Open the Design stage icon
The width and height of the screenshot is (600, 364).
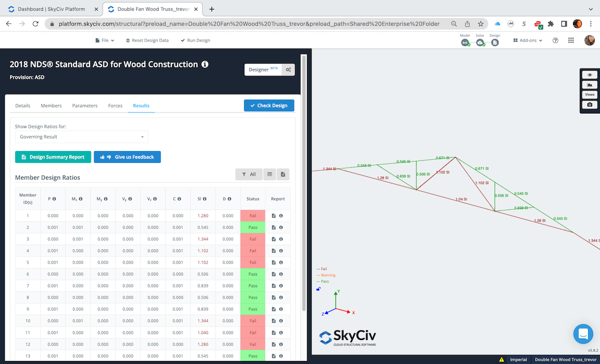click(x=494, y=42)
